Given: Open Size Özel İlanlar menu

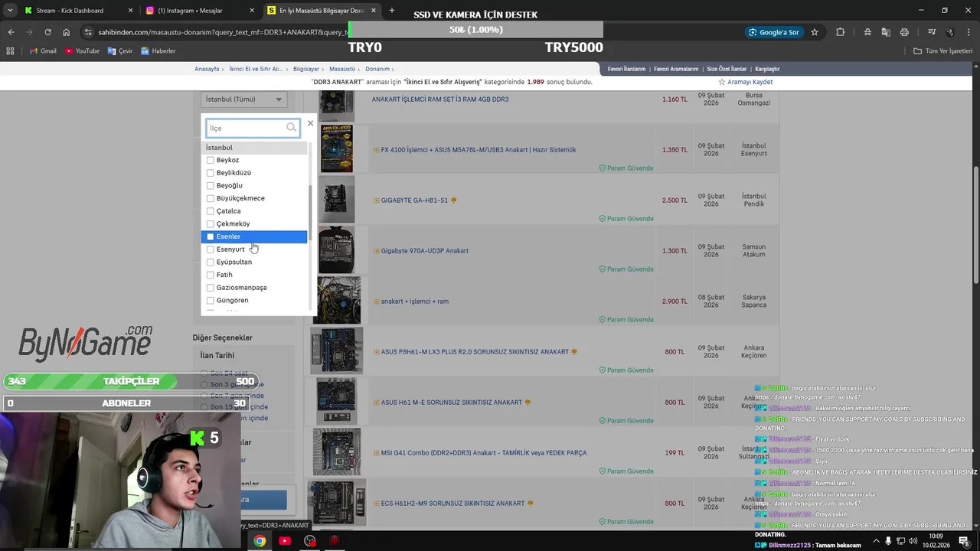Looking at the screenshot, I should pos(727,69).
